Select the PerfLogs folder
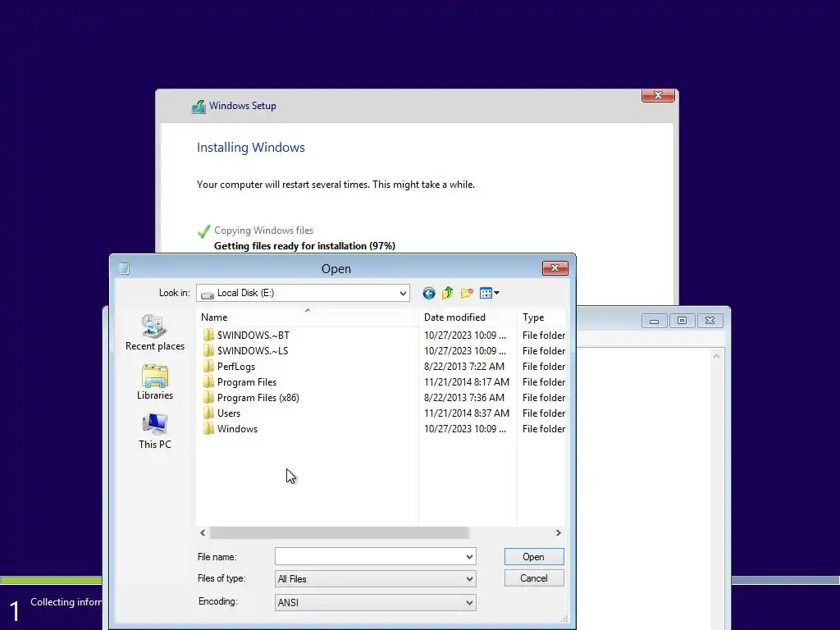Image resolution: width=840 pixels, height=630 pixels. [x=230, y=367]
